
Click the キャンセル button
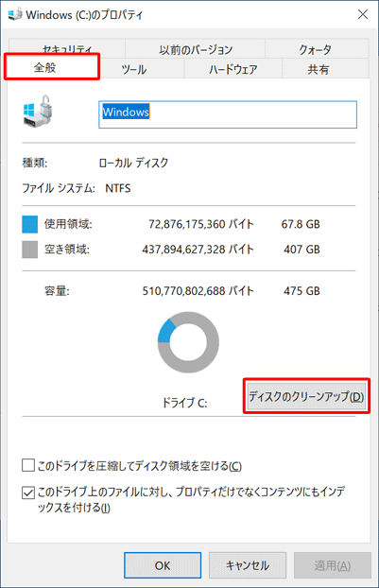[x=248, y=565]
